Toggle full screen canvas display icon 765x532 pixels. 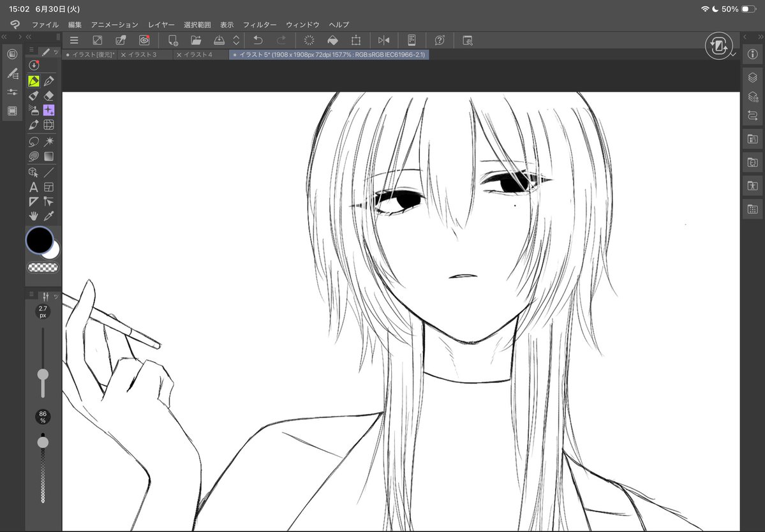pos(98,40)
